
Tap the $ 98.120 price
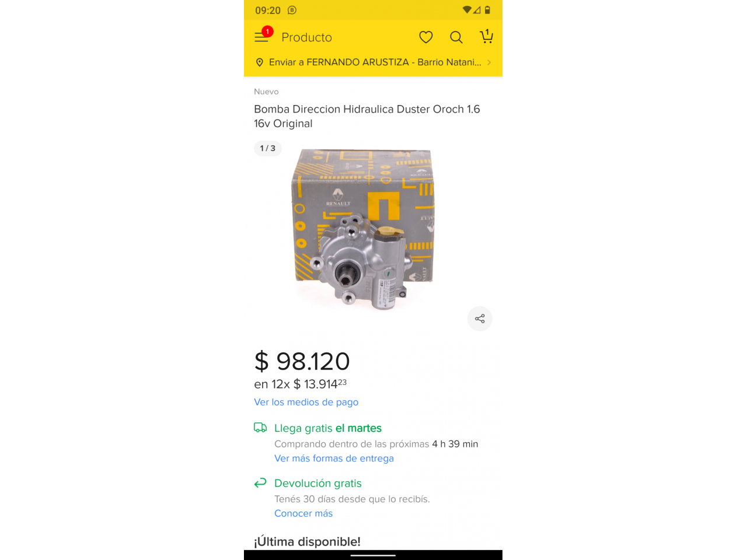tap(302, 362)
